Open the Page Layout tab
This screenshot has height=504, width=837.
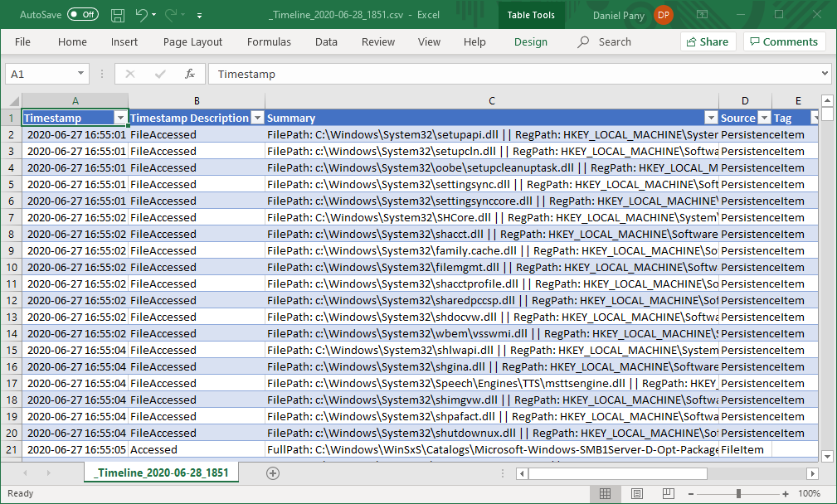192,41
